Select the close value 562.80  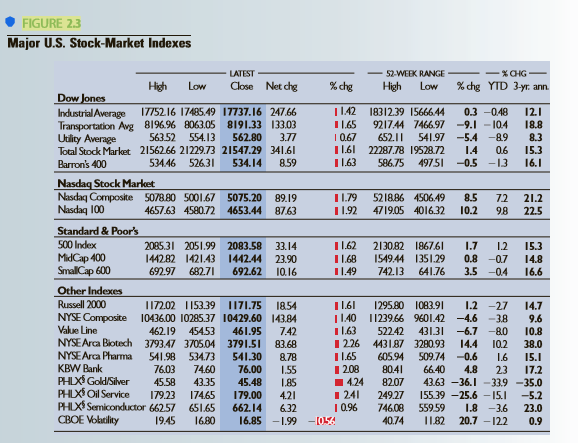247,138
